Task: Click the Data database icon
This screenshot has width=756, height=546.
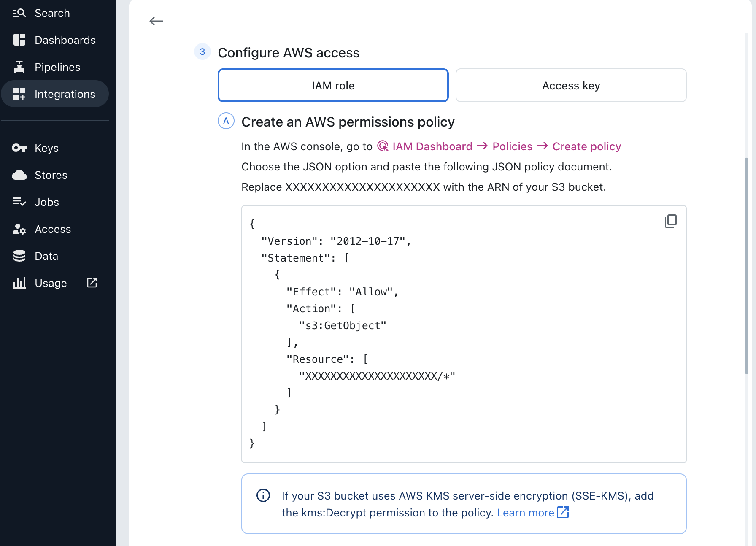Action: click(x=19, y=256)
